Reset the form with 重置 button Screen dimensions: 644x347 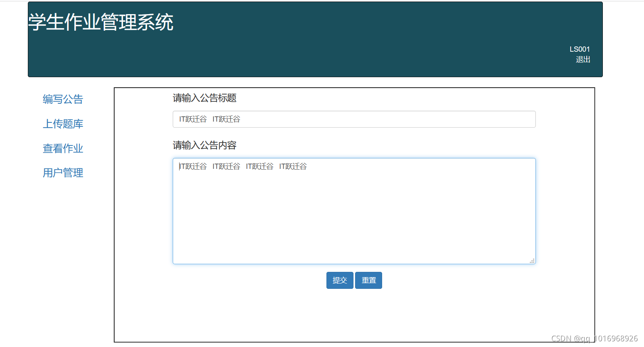pos(369,280)
